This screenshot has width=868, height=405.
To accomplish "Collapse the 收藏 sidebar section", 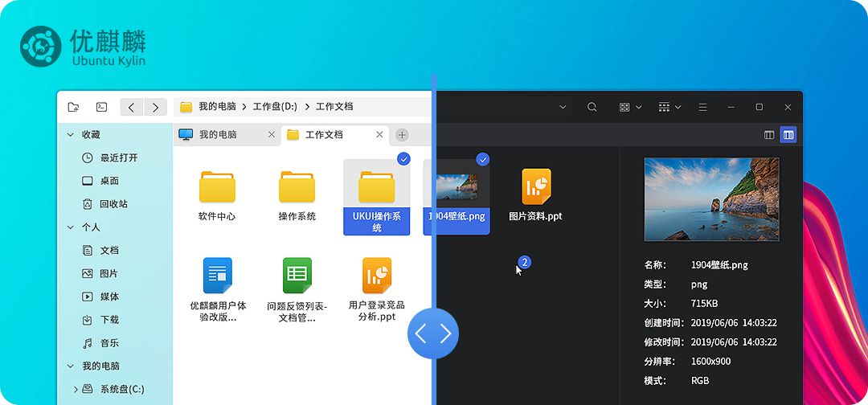I will tap(71, 135).
